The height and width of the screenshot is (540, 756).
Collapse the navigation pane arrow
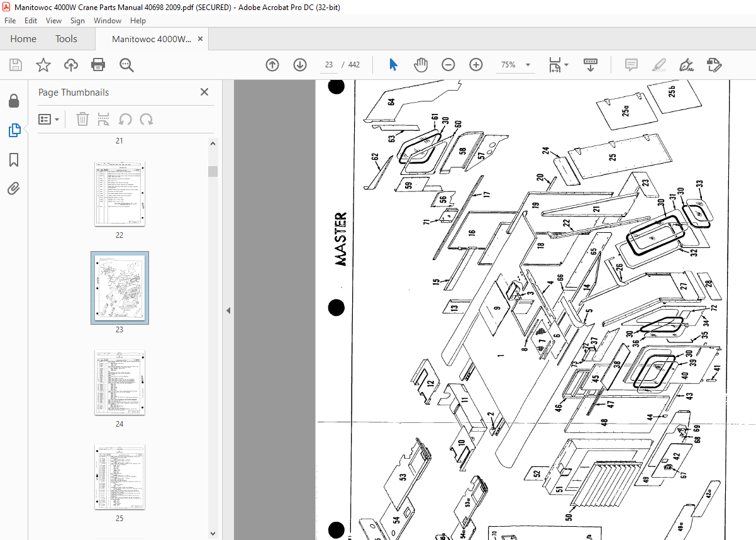coord(228,310)
